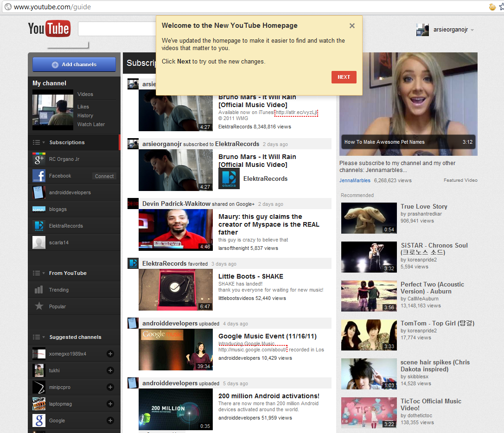This screenshot has width=504, height=433.
Task: Click the ElektraRecords favorited feed avatar
Action: [133, 263]
